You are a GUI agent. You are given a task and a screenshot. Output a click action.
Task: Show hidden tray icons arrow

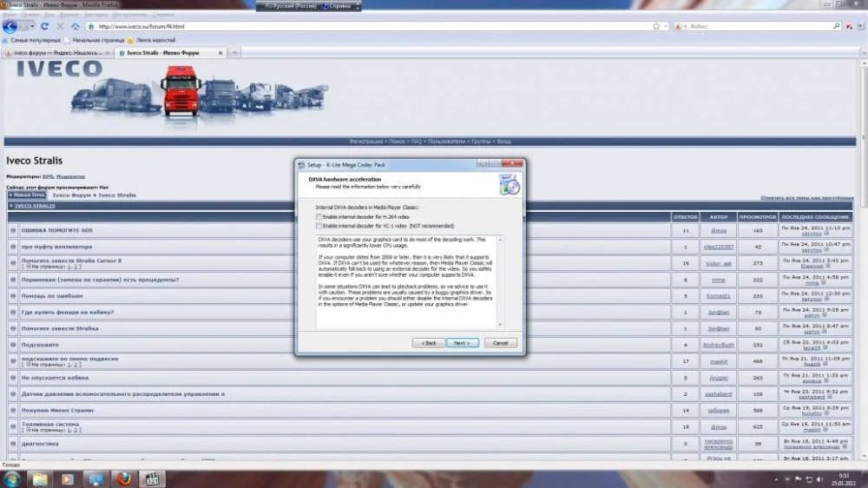pos(776,479)
